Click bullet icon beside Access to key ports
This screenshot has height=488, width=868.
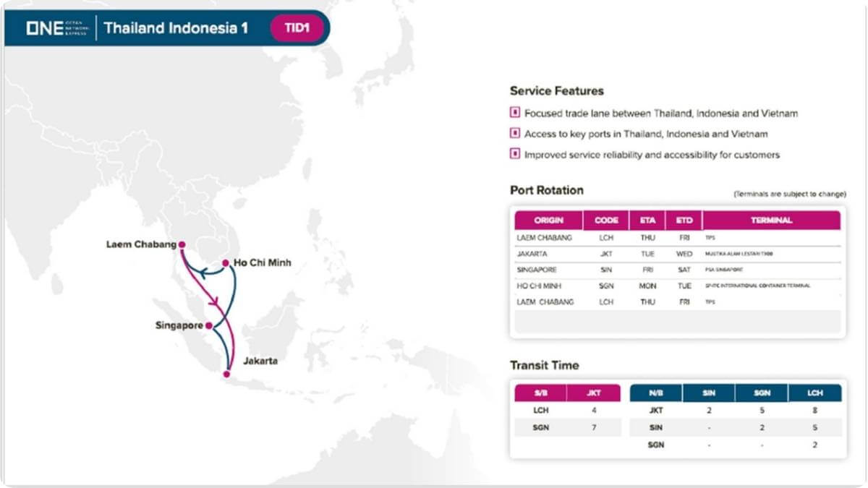tap(515, 134)
